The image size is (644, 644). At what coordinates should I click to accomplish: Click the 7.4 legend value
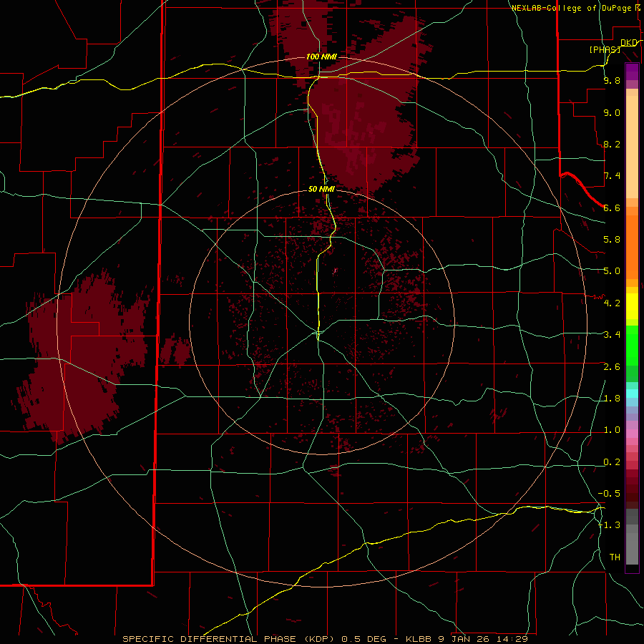point(612,176)
